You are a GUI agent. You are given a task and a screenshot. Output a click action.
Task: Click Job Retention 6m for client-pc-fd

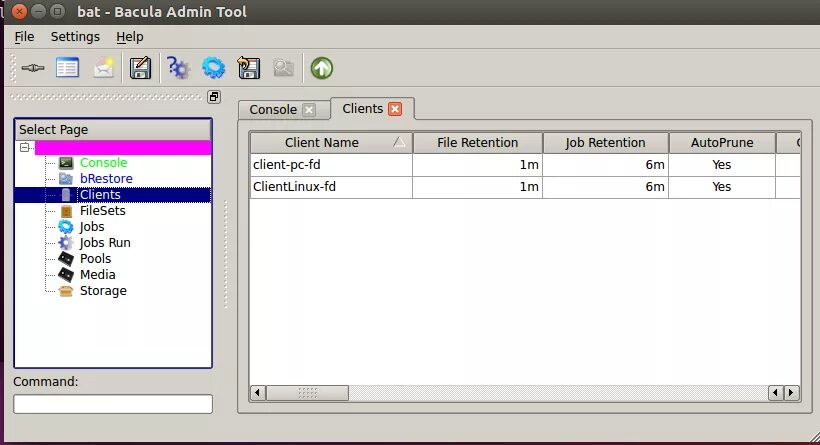point(606,165)
